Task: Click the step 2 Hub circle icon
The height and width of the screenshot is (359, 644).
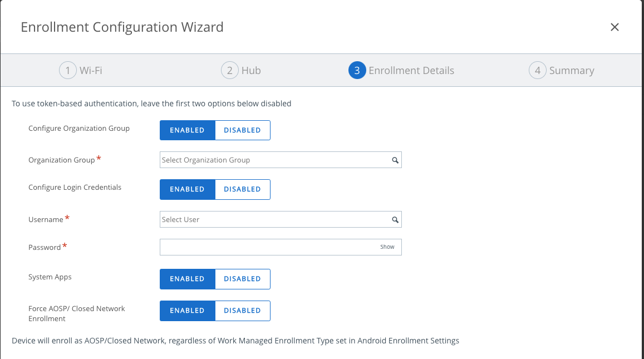Action: [x=229, y=70]
